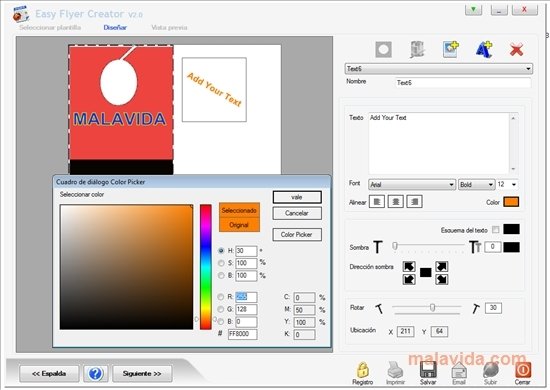Screen dimensions: 550x390
Task: Align text center
Action: click(396, 202)
